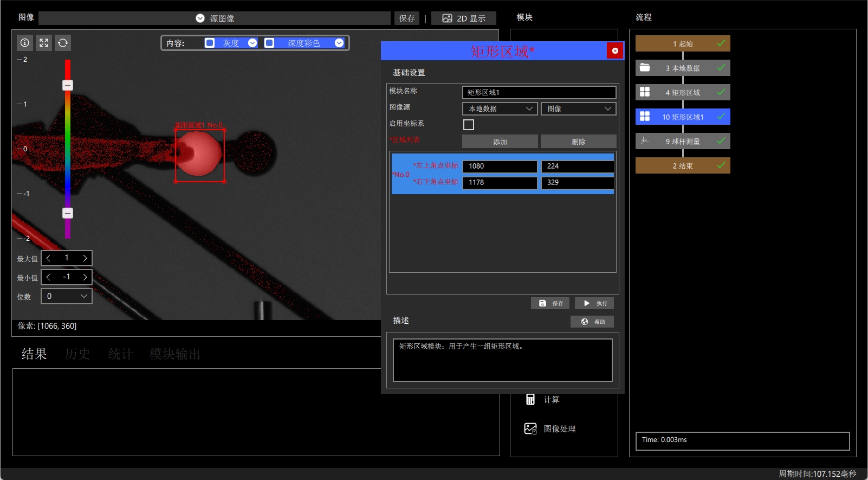
Task: Click the green checkmark of 9 球杆测量
Action: coord(721,140)
